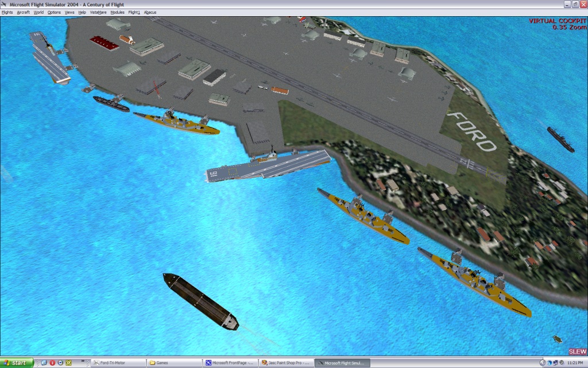The width and height of the screenshot is (588, 368).
Task: Restore down the Flight Simulator window
Action: pyautogui.click(x=575, y=5)
